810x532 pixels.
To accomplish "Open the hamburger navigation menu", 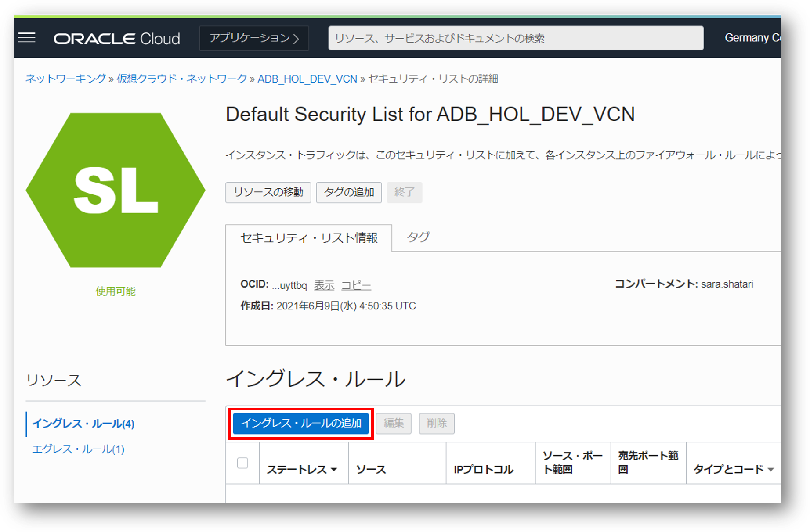I will pos(27,38).
